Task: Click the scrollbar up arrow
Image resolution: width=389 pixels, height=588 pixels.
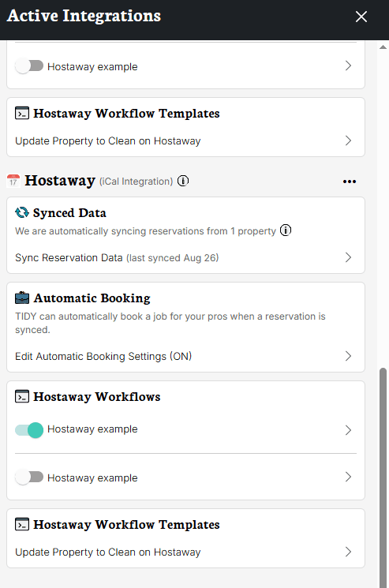Action: pyautogui.click(x=383, y=47)
